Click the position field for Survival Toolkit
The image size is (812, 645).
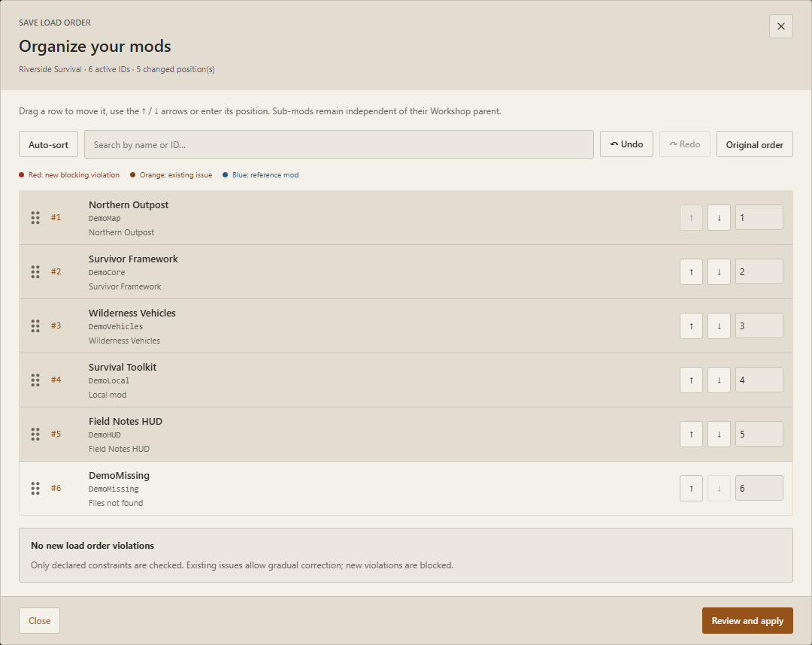pyautogui.click(x=759, y=380)
